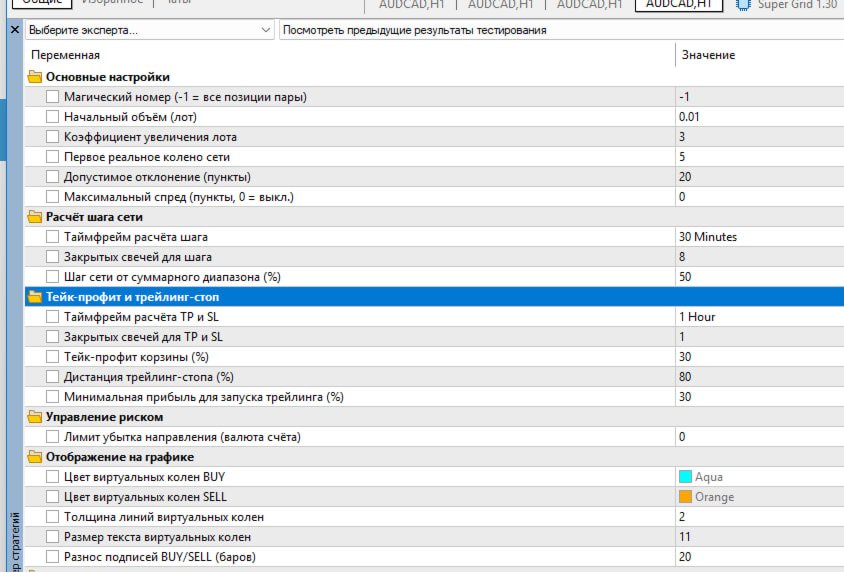The image size is (844, 572).
Task: Toggle checkbox for 'Таймфрейм расчёта шага'
Action: pos(52,237)
